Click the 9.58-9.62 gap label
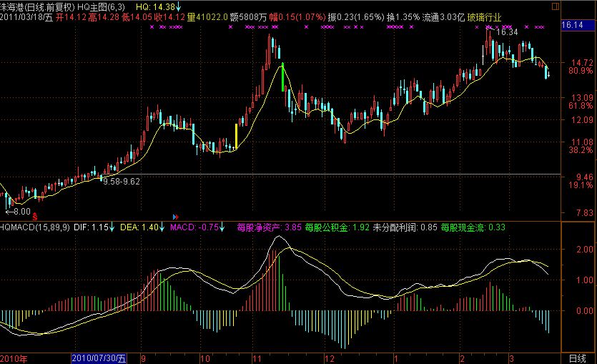The image size is (597, 364). (x=121, y=182)
